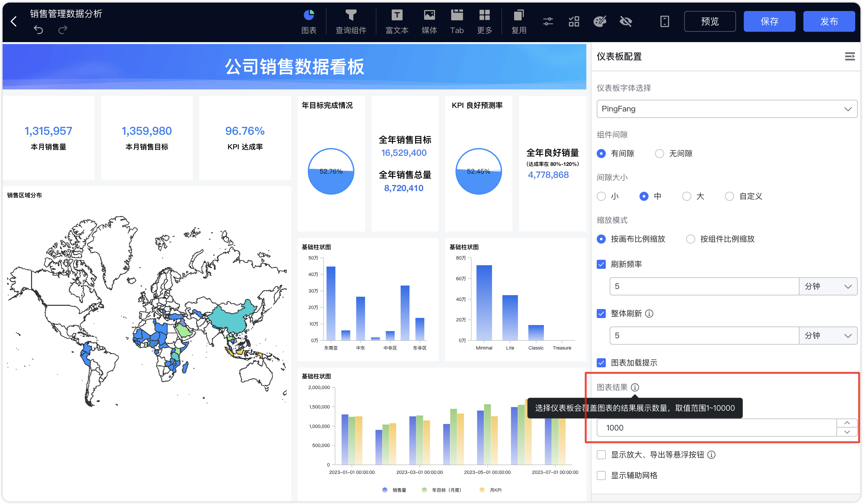
Task: Choose 大 gap size
Action: coord(687,196)
